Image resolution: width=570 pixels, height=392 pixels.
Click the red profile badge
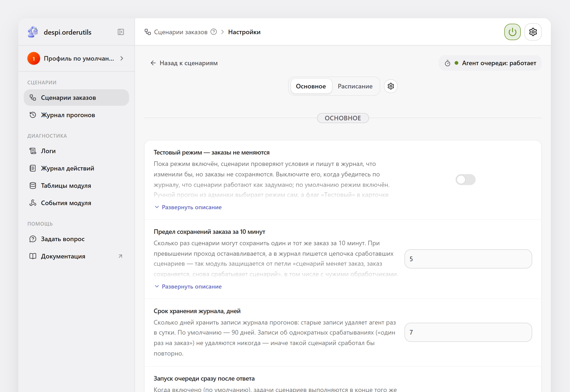[34, 58]
